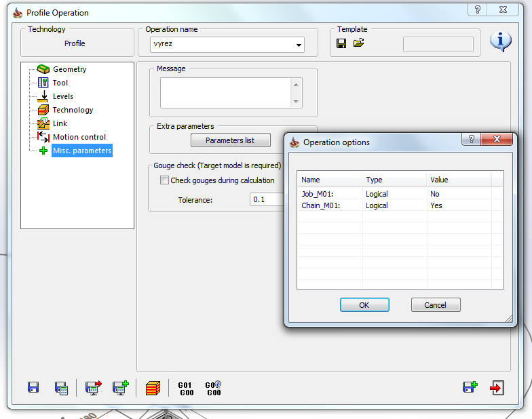
Task: Save the template with floppy icon
Action: pyautogui.click(x=341, y=43)
